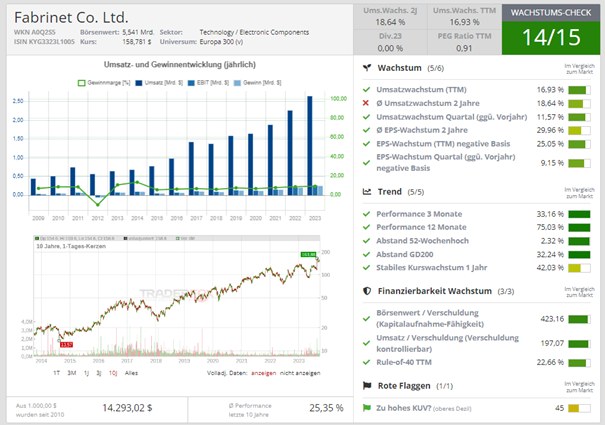The height and width of the screenshot is (425, 605).
Task: Click checkmark beside Performance 3 Monate
Action: [366, 214]
